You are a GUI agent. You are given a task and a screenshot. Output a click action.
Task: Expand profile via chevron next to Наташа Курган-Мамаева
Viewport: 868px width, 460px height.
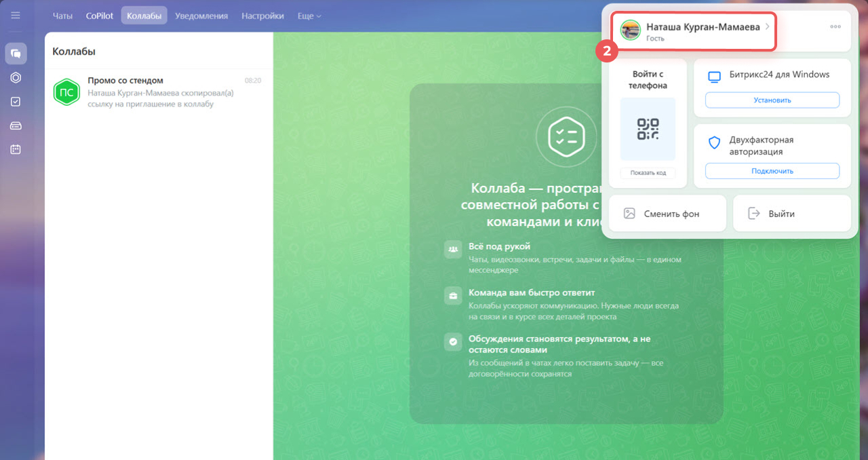[x=767, y=26]
